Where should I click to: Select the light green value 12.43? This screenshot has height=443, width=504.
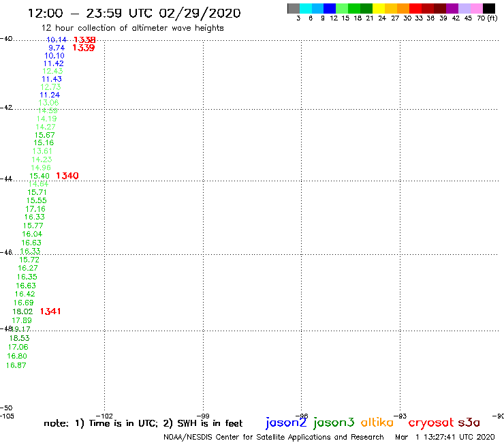click(52, 71)
